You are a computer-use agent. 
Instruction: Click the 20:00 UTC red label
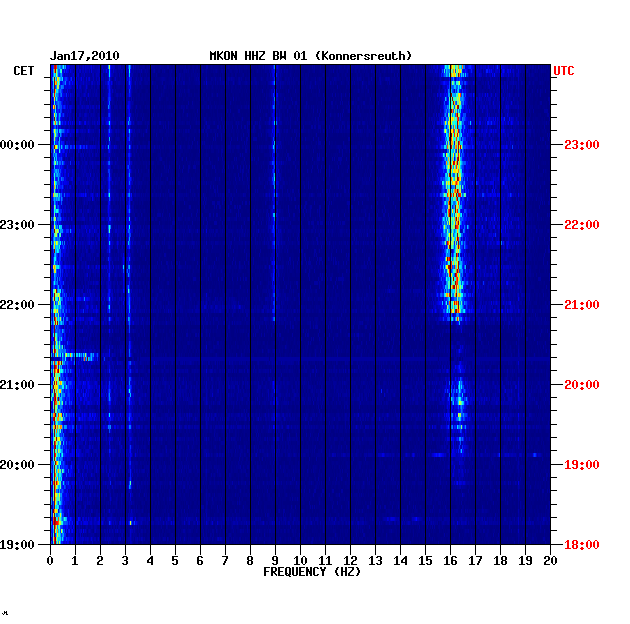pos(581,385)
